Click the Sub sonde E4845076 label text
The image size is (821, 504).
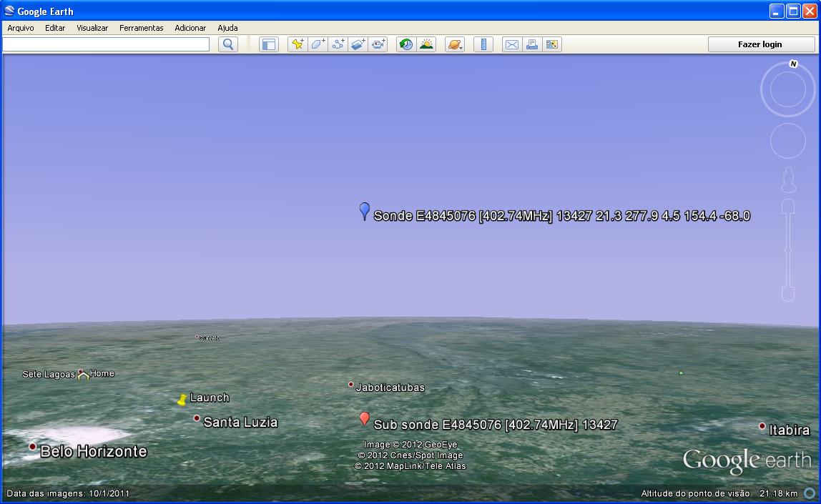(x=496, y=425)
